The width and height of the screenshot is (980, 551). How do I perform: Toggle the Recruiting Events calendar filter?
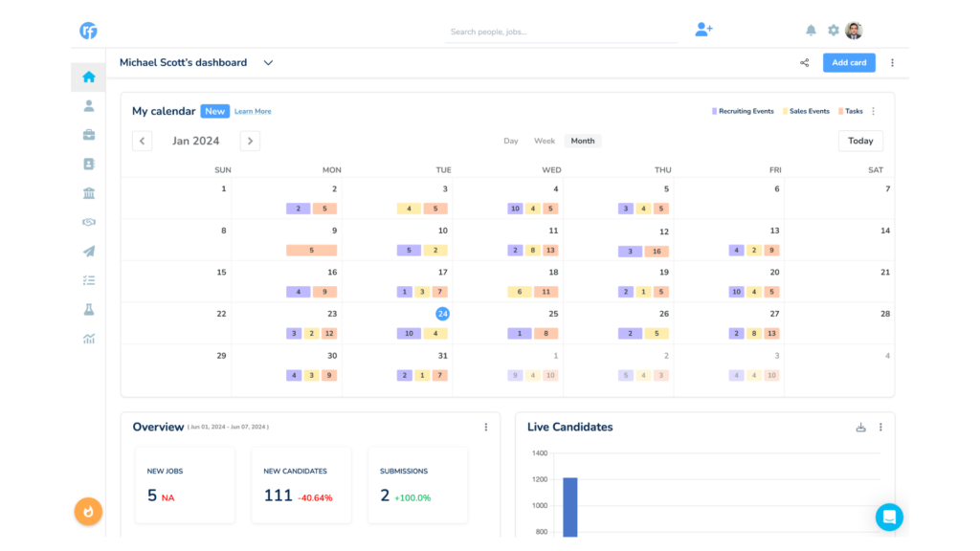[744, 111]
